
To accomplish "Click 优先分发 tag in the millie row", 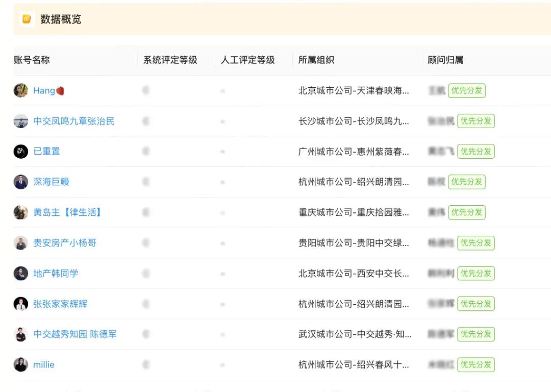I will point(475,364).
